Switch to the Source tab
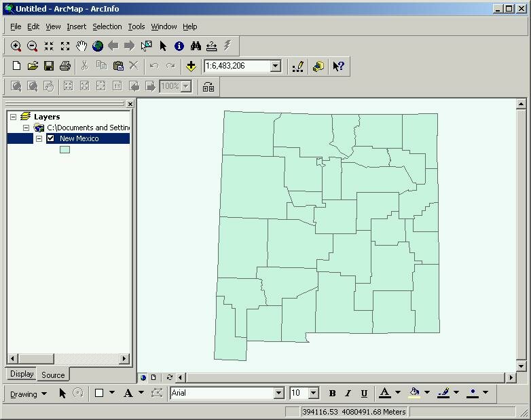Viewport: 531px width, 420px height. pyautogui.click(x=53, y=375)
